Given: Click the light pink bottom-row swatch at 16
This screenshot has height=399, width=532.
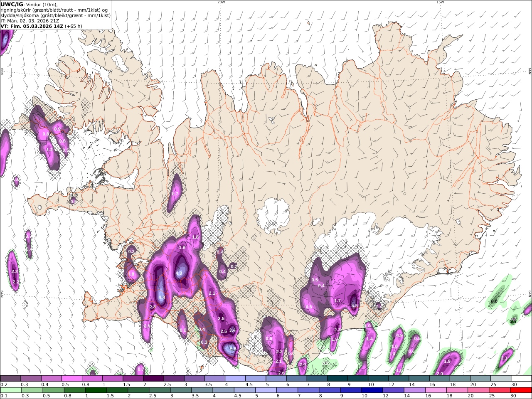Looking at the screenshot, I should point(435,390).
